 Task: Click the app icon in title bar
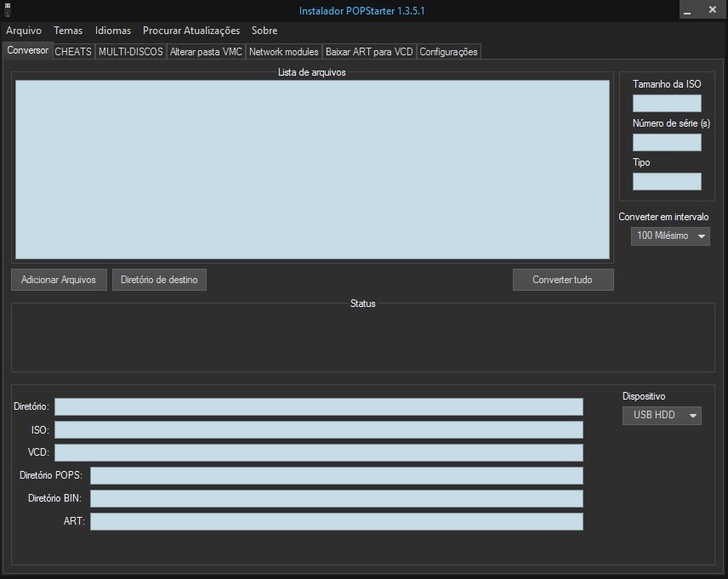(x=8, y=9)
